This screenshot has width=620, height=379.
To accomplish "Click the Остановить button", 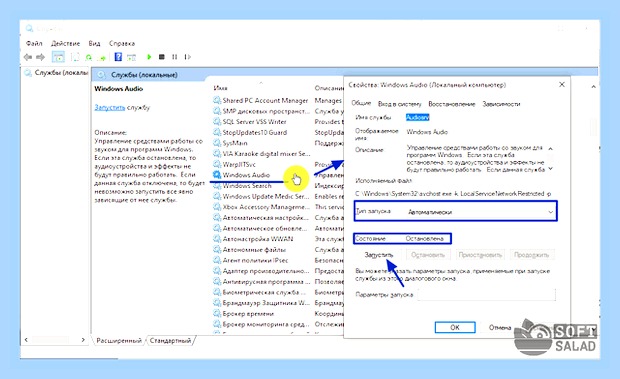I will (428, 255).
